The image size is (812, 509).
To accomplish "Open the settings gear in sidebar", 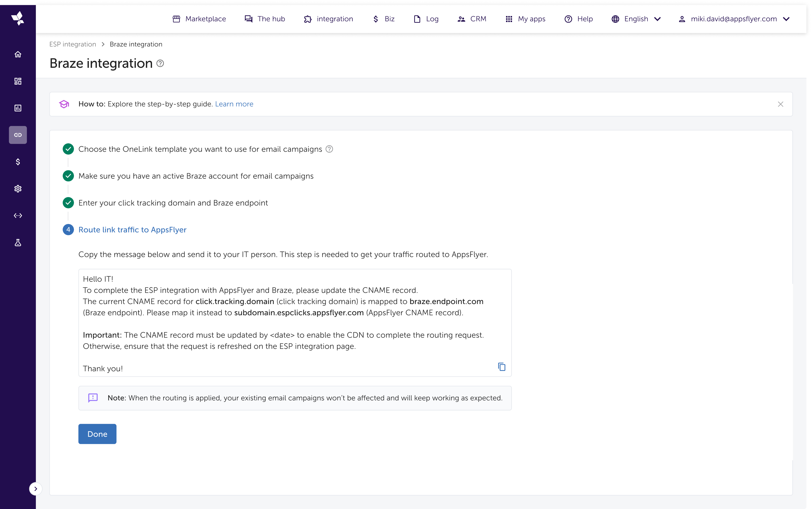I will tap(18, 189).
